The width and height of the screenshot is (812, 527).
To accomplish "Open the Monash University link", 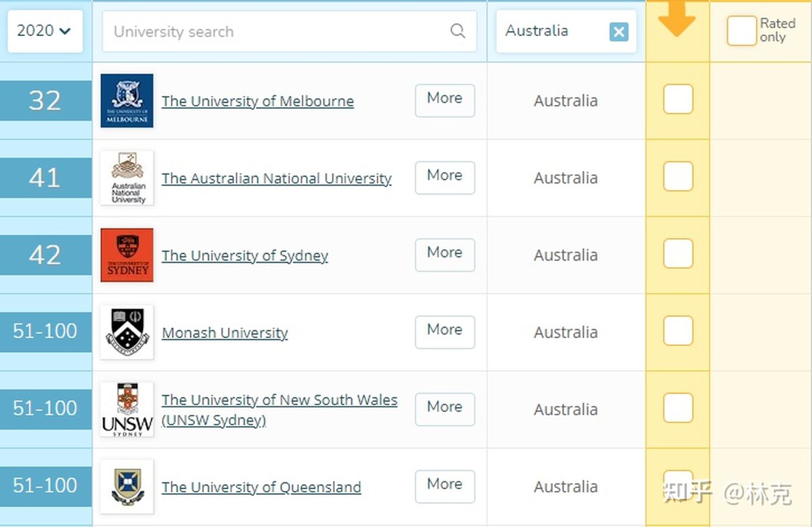I will [224, 333].
